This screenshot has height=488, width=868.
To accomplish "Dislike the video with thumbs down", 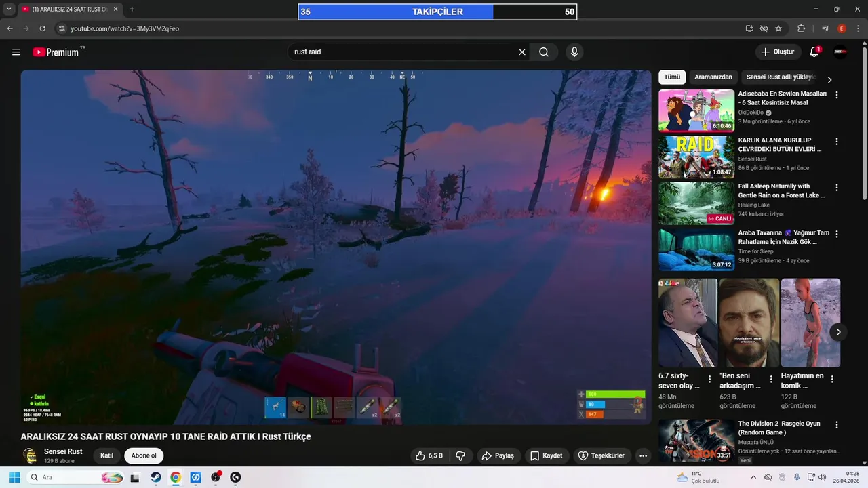I will coord(460,455).
